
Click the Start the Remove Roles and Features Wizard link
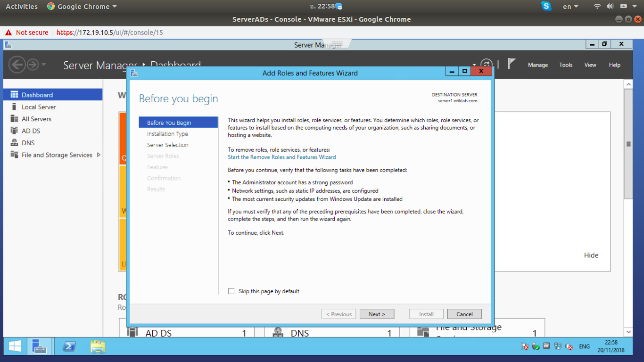(282, 157)
